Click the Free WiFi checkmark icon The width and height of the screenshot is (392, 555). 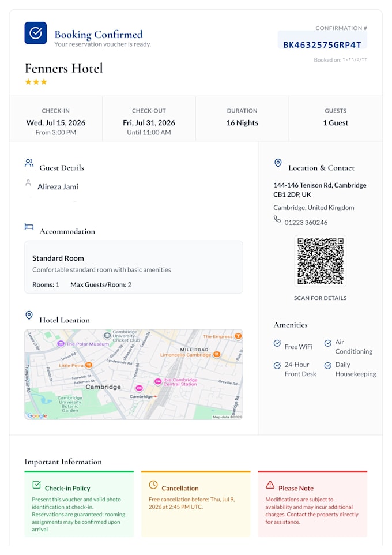click(x=277, y=343)
